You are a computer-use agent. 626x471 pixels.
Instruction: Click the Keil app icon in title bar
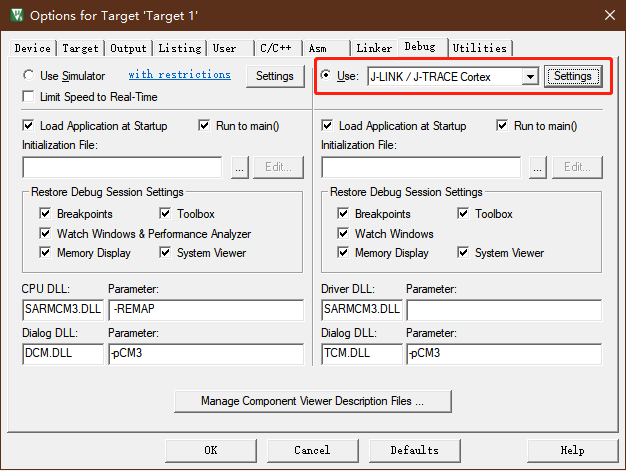(x=17, y=15)
